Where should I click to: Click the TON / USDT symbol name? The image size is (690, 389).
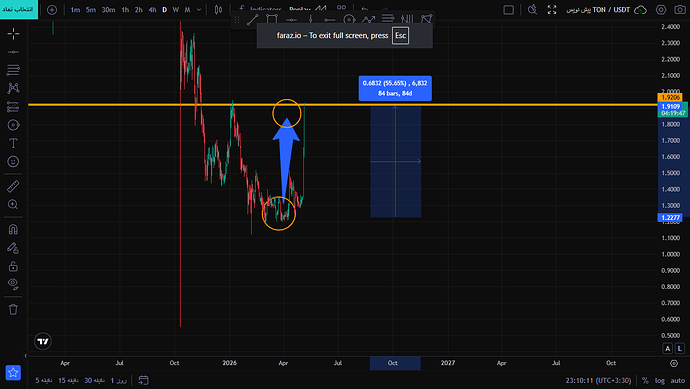click(611, 10)
